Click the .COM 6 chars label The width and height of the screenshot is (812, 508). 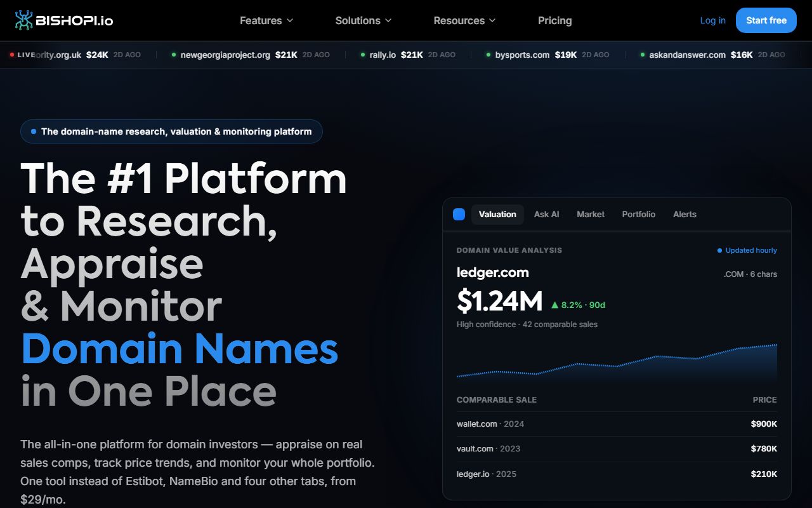750,274
